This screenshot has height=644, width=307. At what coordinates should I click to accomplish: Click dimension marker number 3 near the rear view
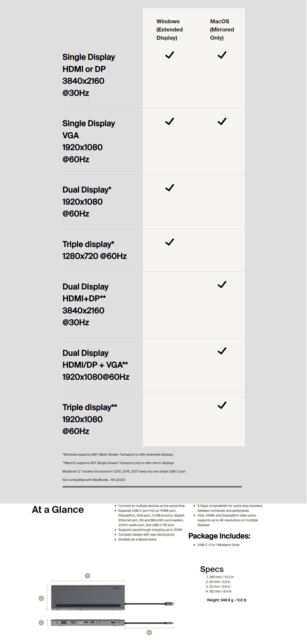(x=41, y=623)
